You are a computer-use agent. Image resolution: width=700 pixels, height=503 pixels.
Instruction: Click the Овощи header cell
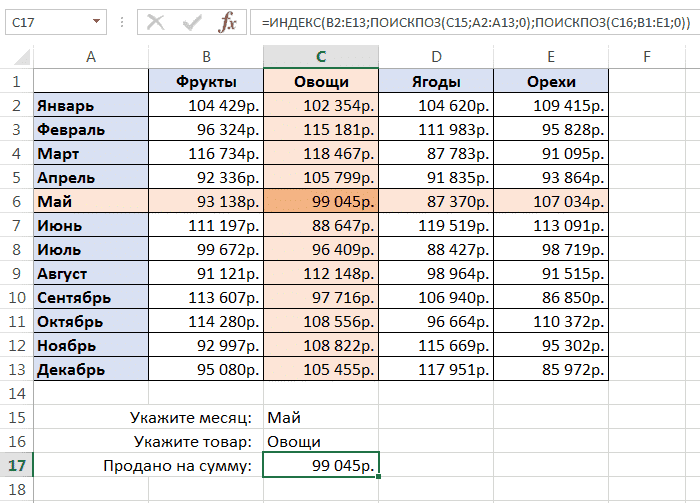(321, 81)
